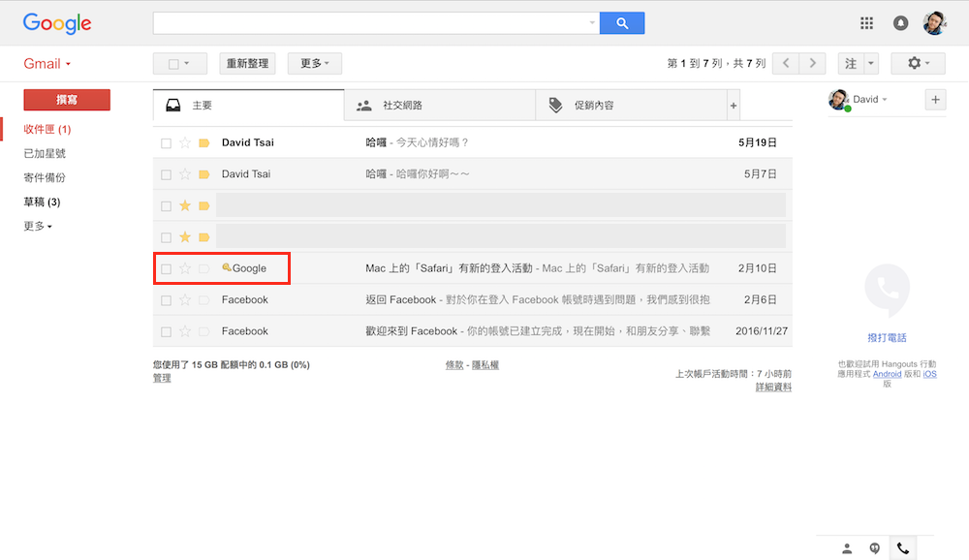
Task: Open the Google apps grid
Action: click(866, 23)
